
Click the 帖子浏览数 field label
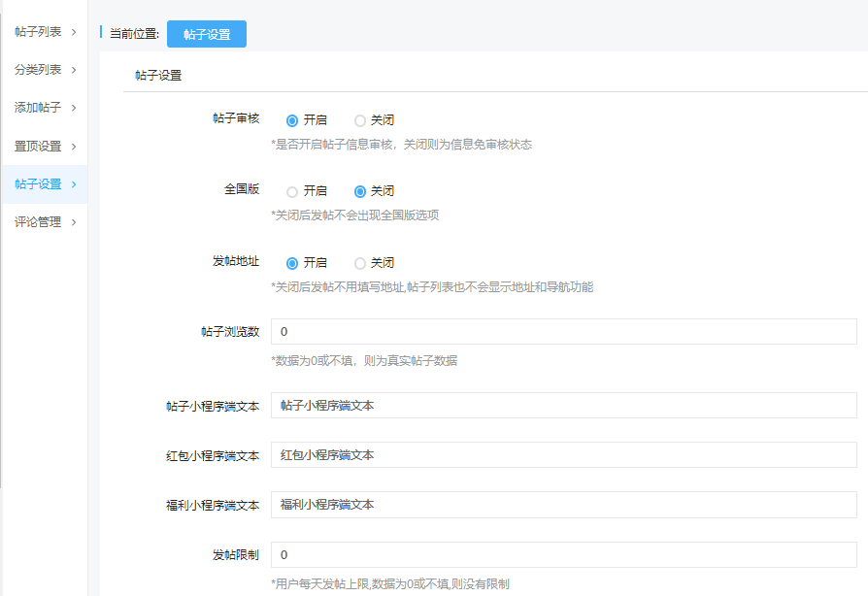click(230, 331)
